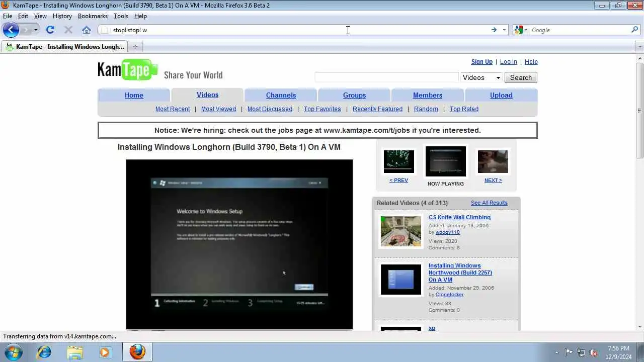This screenshot has height=362, width=644.
Task: Open a new tab with plus button
Action: point(135,47)
